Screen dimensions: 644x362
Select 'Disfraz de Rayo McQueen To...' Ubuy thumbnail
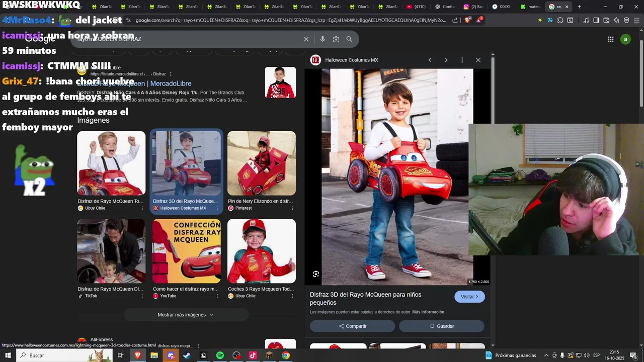tap(111, 163)
